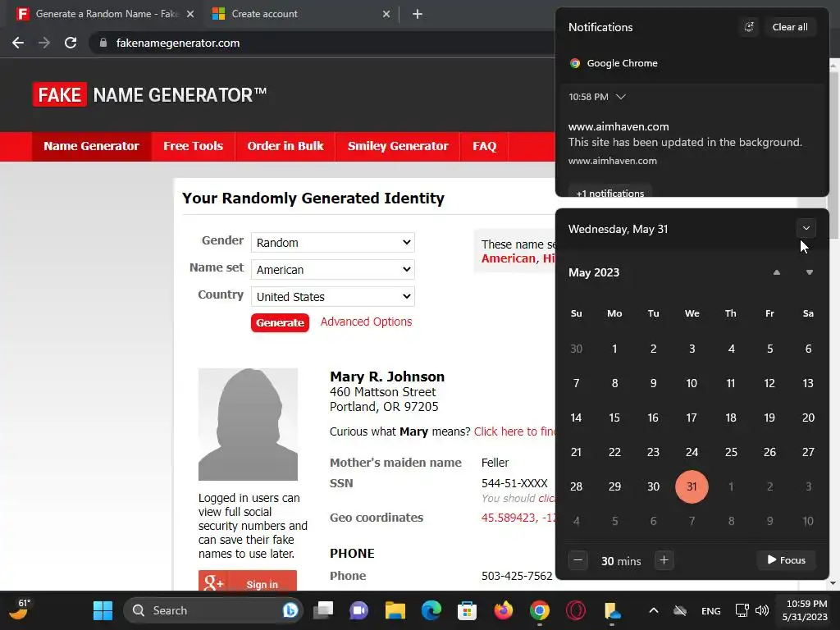Select May 24 in the calendar
Screen dimensions: 840x630
click(x=692, y=452)
